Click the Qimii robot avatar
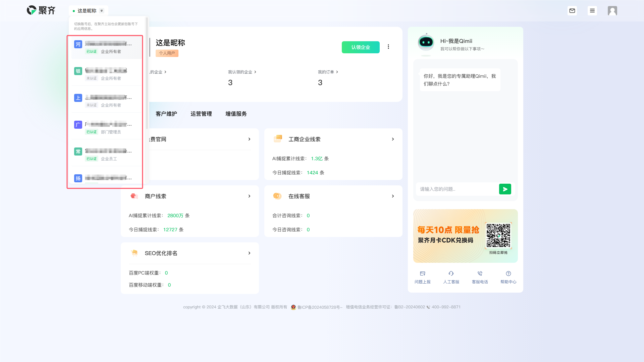The width and height of the screenshot is (644, 362). pyautogui.click(x=426, y=43)
